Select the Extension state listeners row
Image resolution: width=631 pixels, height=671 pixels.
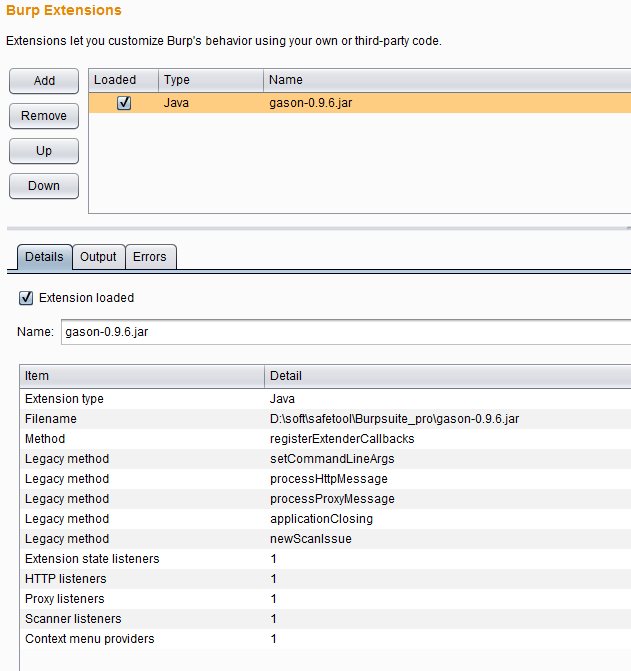[326, 559]
